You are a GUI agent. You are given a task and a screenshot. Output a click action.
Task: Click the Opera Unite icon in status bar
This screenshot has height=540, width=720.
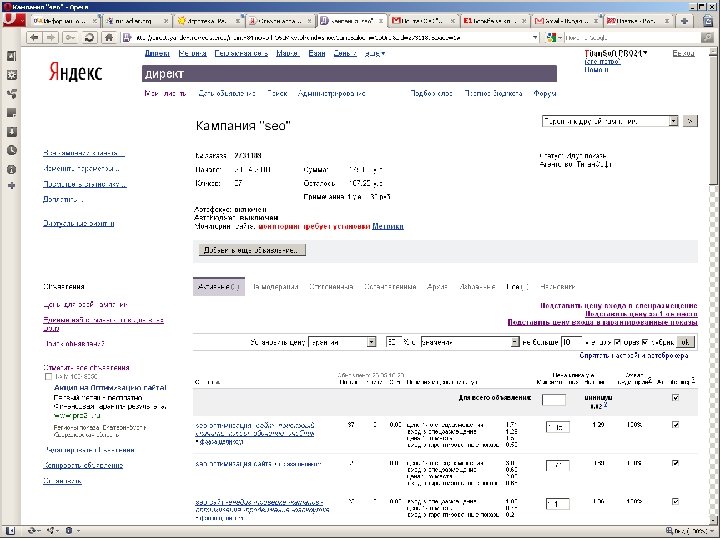click(x=52, y=531)
